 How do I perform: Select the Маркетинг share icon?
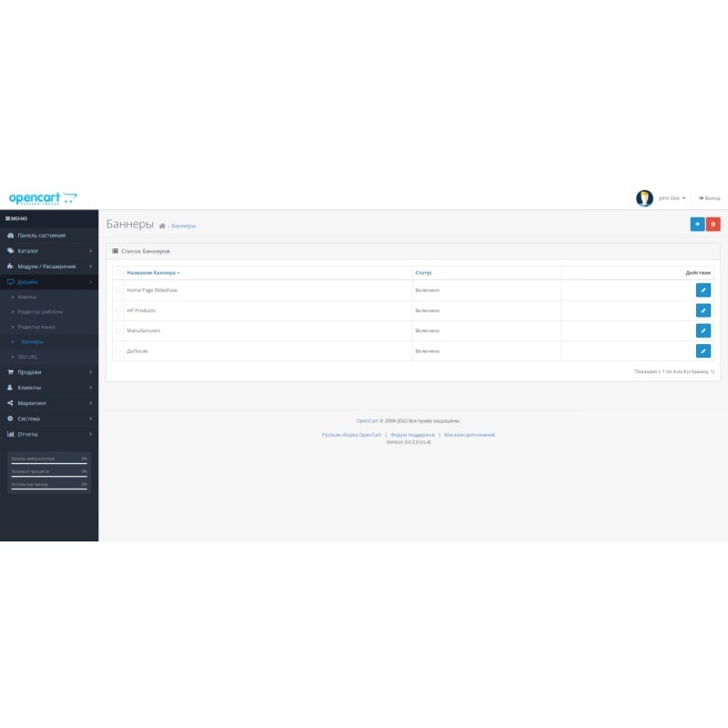point(11,402)
